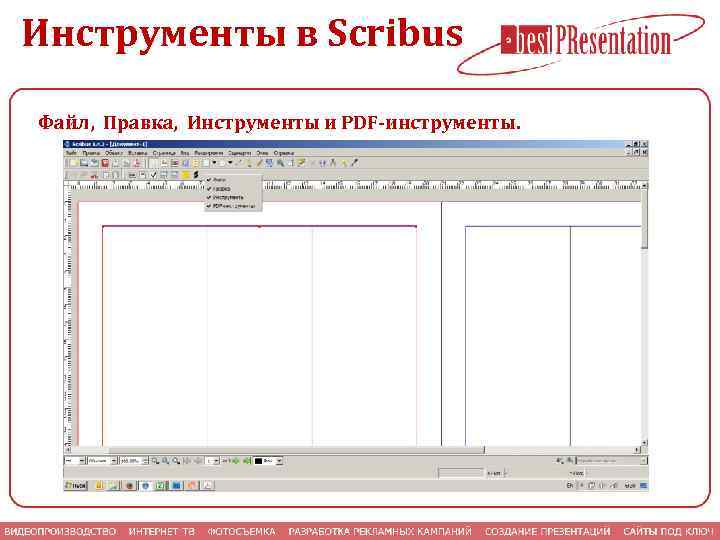Click the Save document toolbar icon

click(x=94, y=163)
